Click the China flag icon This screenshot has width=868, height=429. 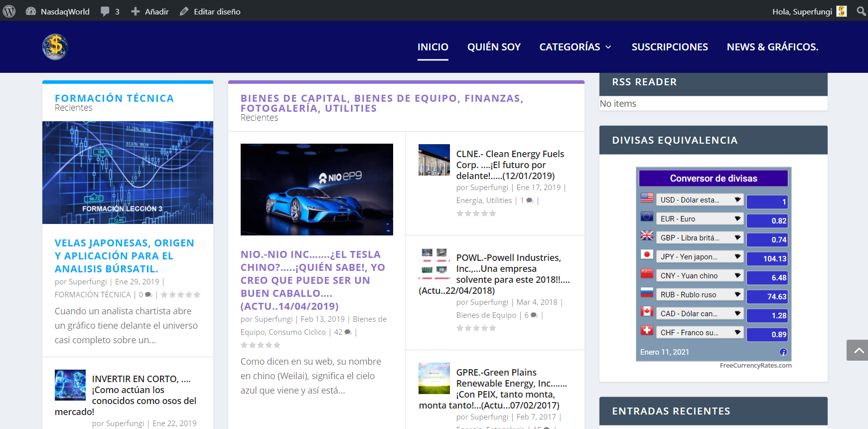click(x=647, y=273)
